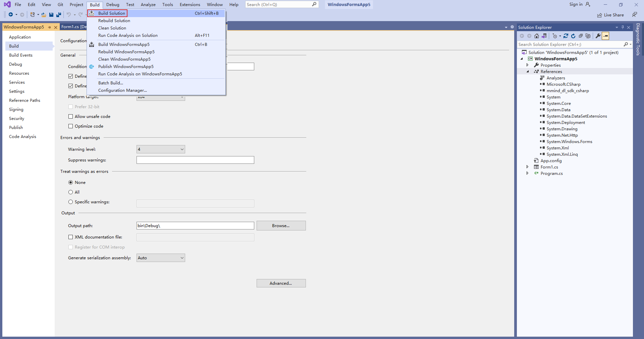This screenshot has width=644, height=339.
Task: Click the Switch Views icon in Solution Explorer
Action: click(x=544, y=36)
